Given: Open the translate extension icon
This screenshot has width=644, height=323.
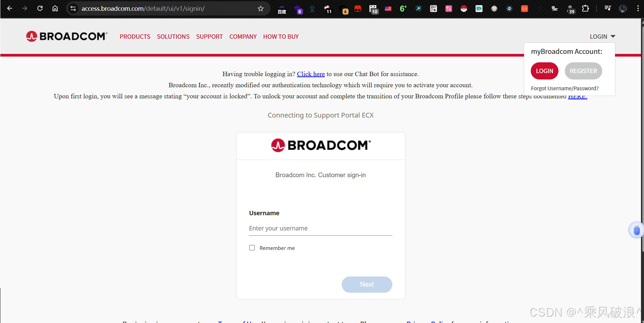Looking at the screenshot, I should pos(449,9).
